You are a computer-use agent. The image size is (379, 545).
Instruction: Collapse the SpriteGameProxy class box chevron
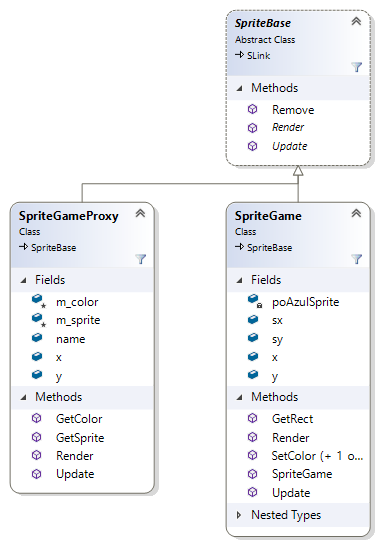(x=140, y=213)
